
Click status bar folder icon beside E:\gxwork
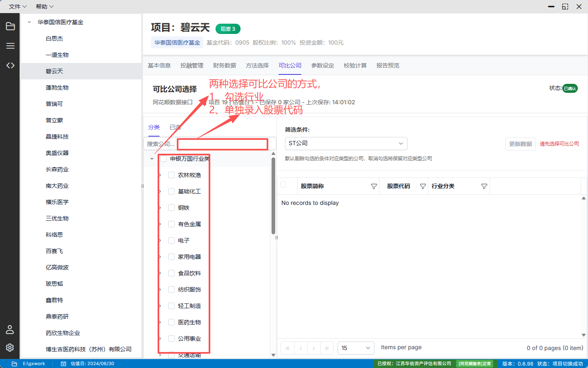coord(14,364)
